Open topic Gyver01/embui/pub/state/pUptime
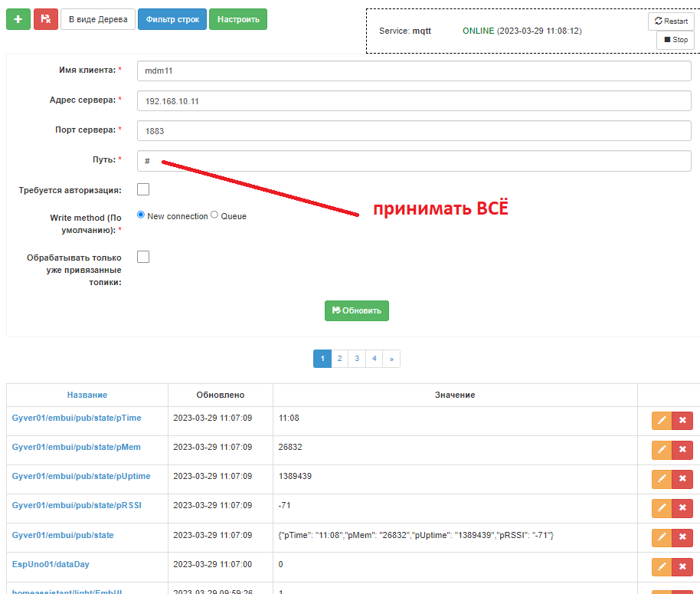The image size is (700, 594). [x=81, y=476]
